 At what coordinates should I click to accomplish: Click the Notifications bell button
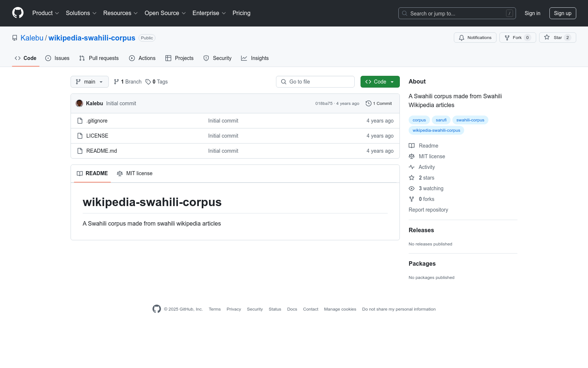coord(475,38)
